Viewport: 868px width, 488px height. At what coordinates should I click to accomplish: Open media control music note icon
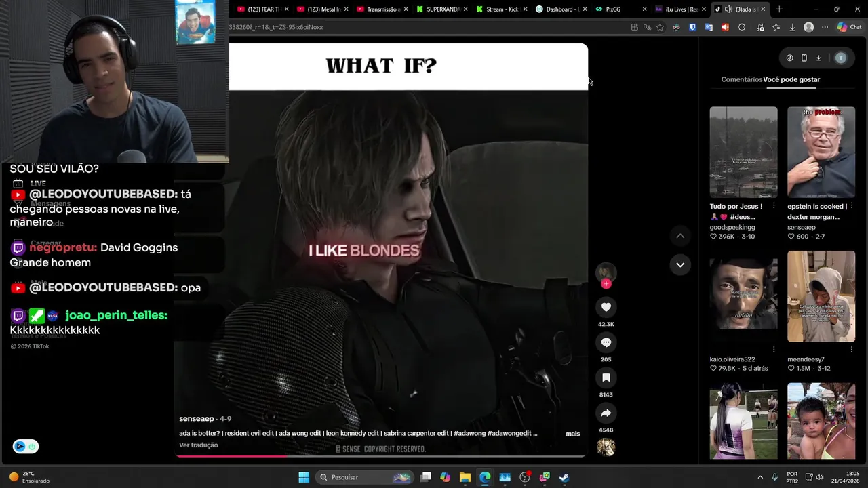coord(759,27)
